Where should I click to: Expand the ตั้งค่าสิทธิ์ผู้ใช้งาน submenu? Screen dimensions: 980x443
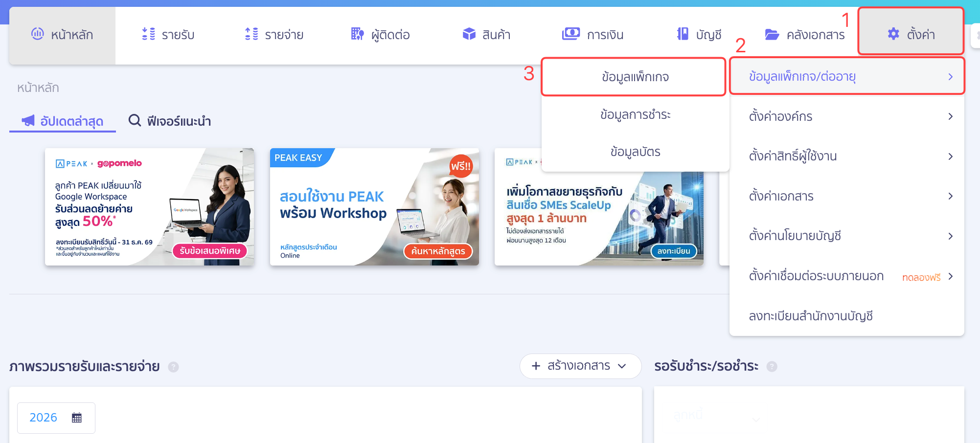(950, 156)
